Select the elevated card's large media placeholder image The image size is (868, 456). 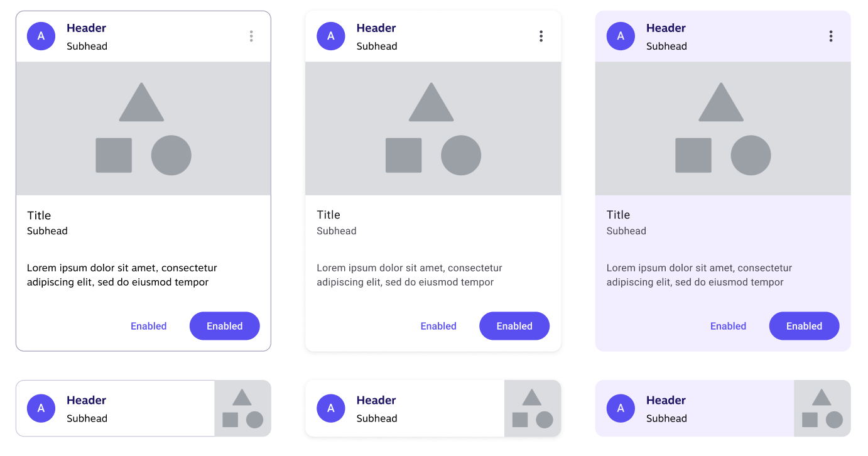(433, 128)
